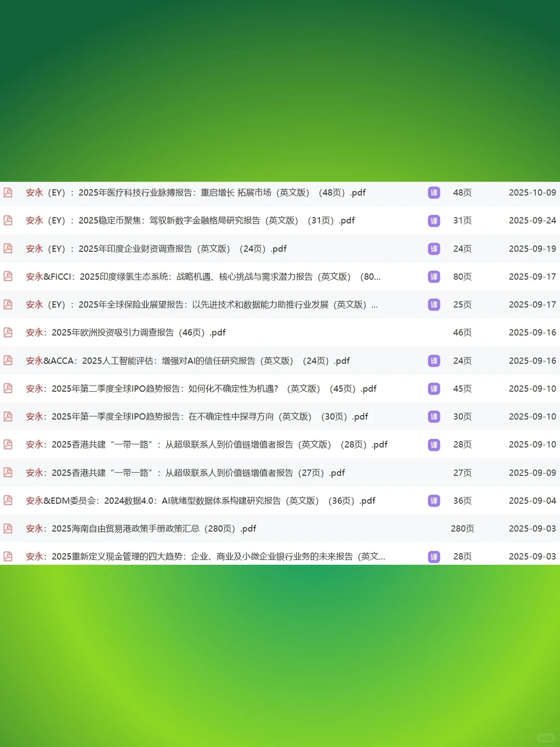Click date 2025-09-10 in 第二季度IPO row

coord(532,389)
